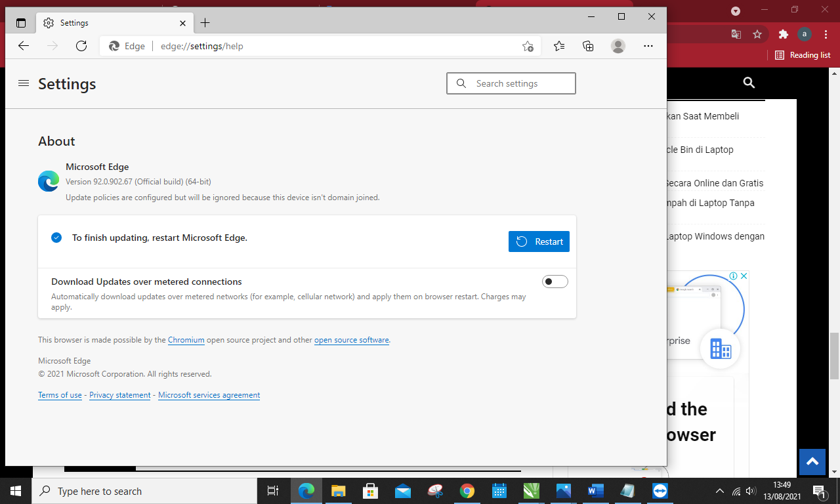The height and width of the screenshot is (504, 840).
Task: Open the Privacy statement link
Action: [x=120, y=395]
